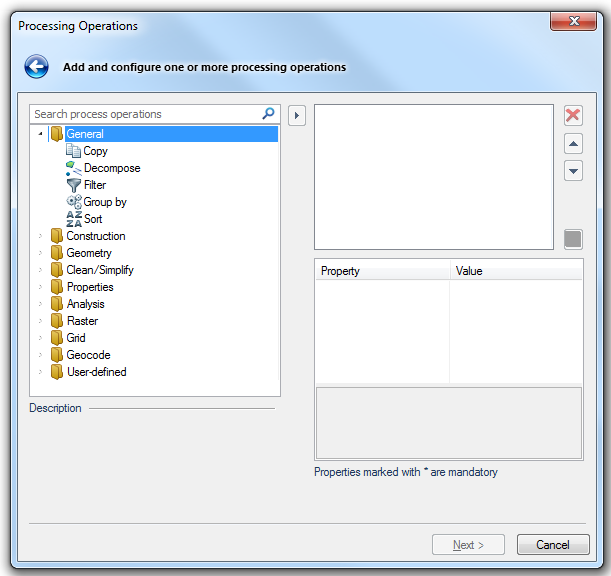611x576 pixels.
Task: Click the Cancel button
Action: pyautogui.click(x=553, y=544)
